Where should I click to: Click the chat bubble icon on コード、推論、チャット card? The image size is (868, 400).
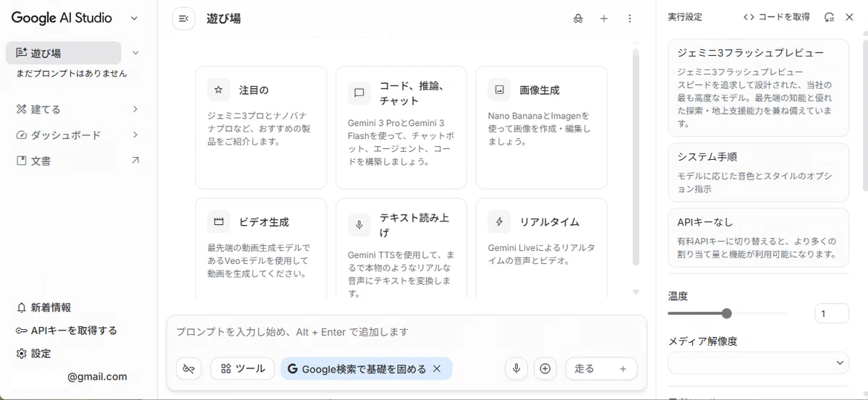pyautogui.click(x=359, y=93)
